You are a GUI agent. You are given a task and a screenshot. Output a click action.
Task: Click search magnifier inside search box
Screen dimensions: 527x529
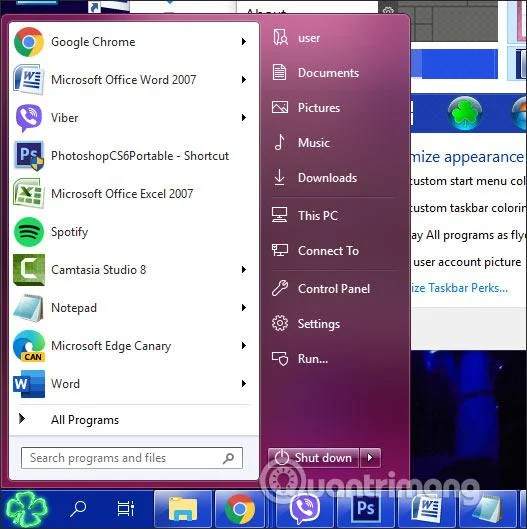[x=228, y=458]
